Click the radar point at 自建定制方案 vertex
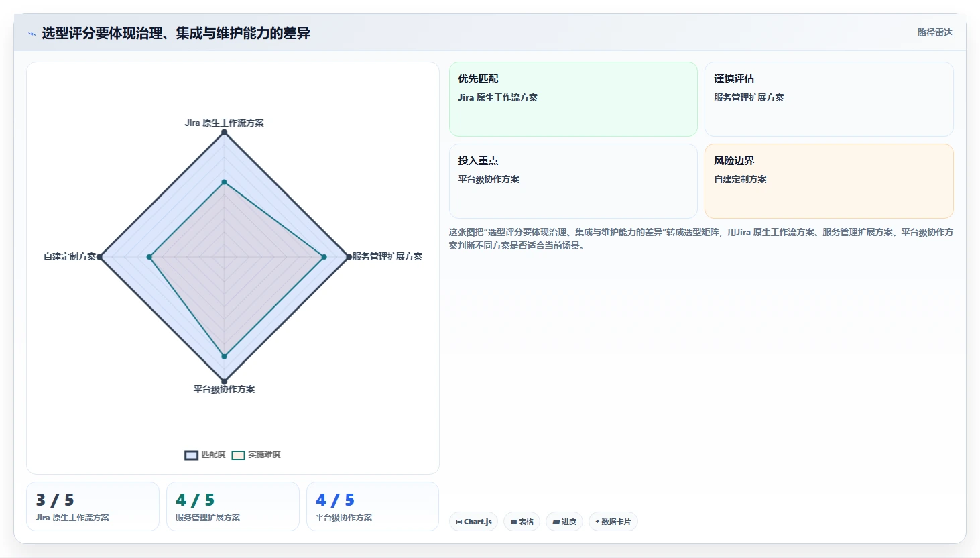This screenshot has width=980, height=558. 99,257
